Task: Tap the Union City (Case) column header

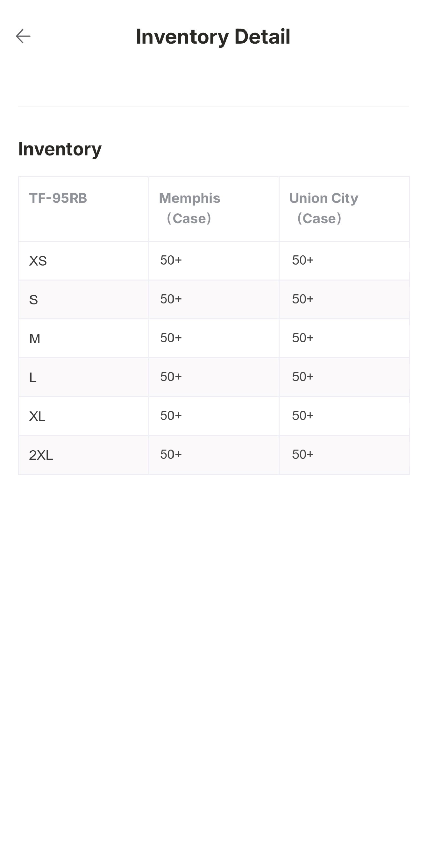Action: tap(323, 208)
